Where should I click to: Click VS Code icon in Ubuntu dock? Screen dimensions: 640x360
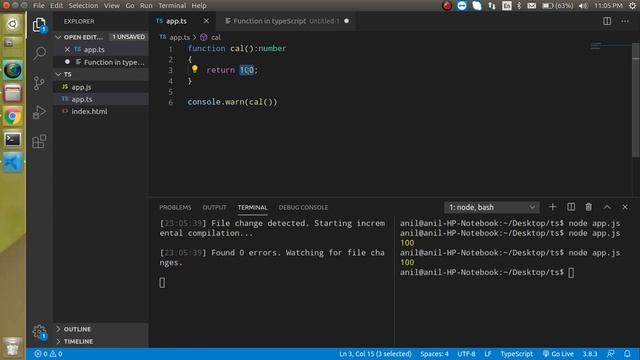coord(13,162)
